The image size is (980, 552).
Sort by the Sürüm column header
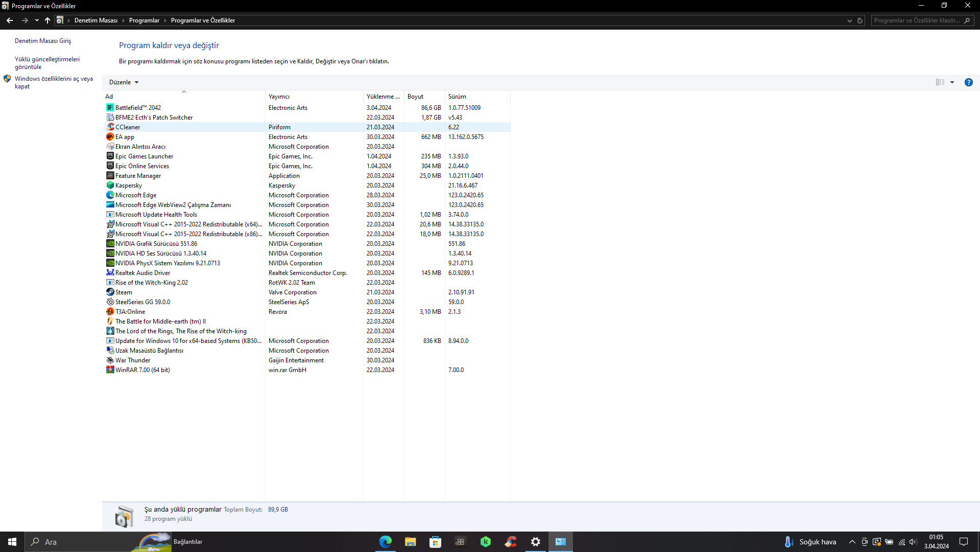tap(477, 97)
